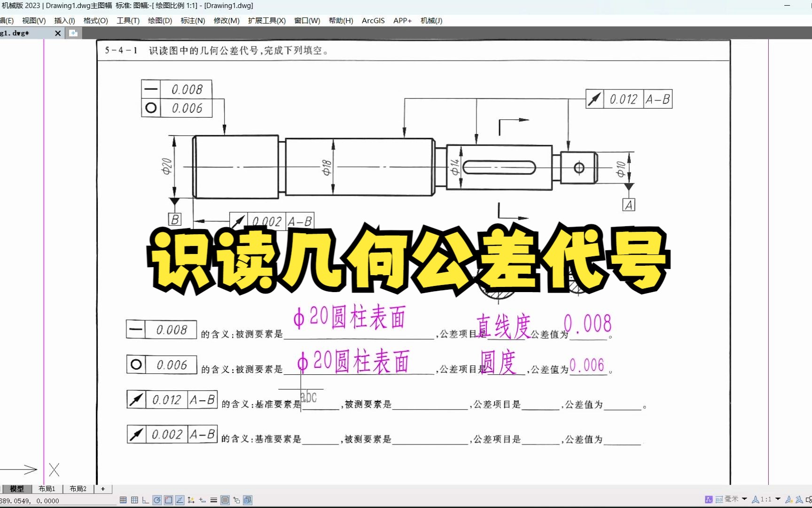Click the annotation visibility icon
The width and height of the screenshot is (812, 508).
[789, 500]
